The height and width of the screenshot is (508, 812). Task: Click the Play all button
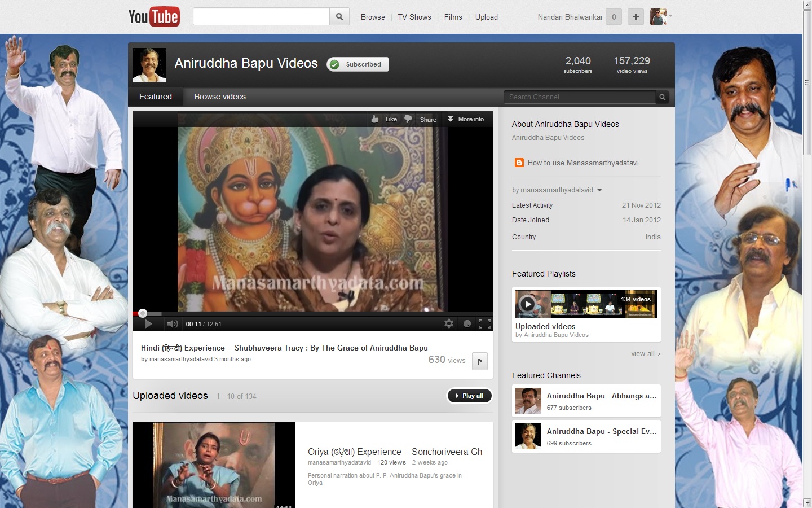tap(470, 396)
